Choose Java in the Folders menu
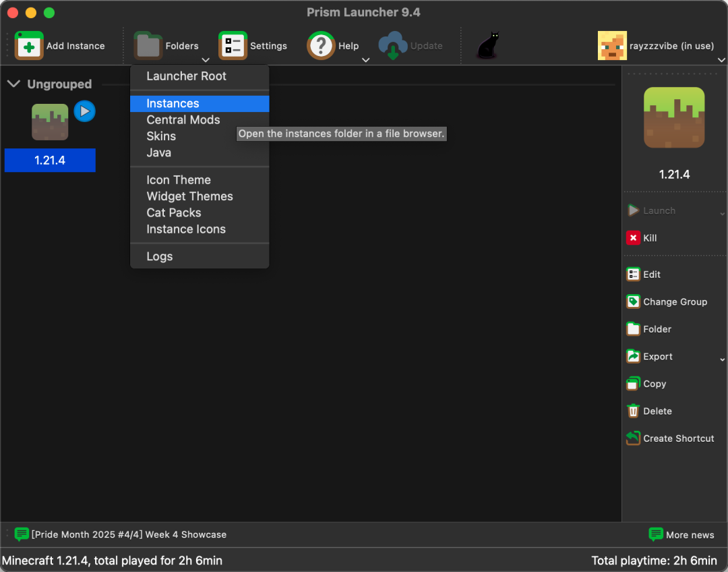This screenshot has width=728, height=572. pos(200,153)
